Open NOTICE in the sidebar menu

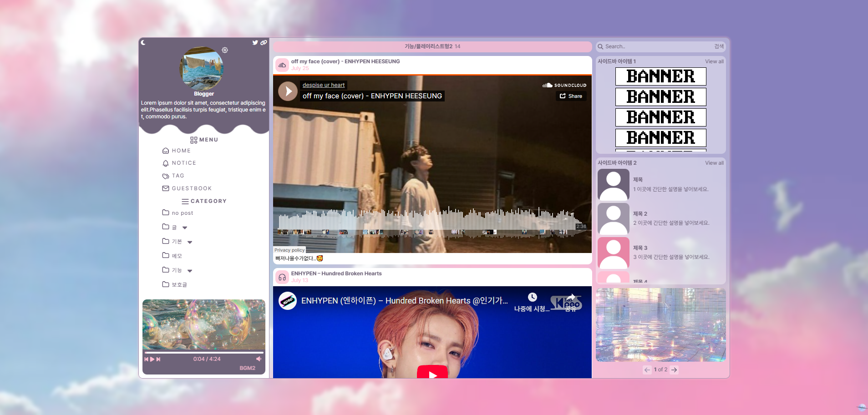tap(184, 163)
